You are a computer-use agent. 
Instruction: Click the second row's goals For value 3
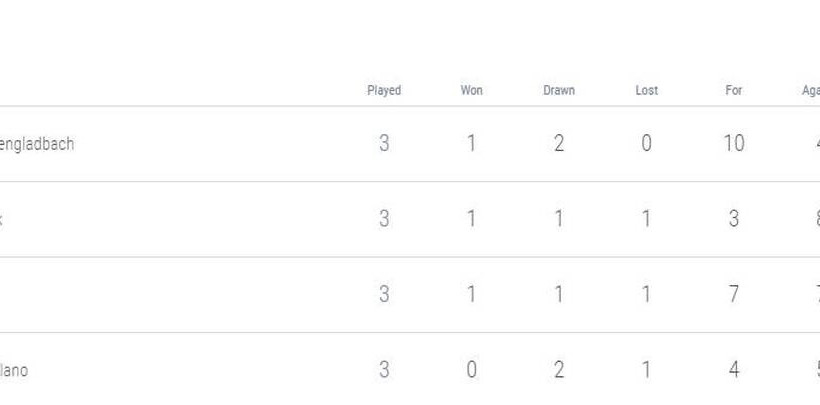pyautogui.click(x=733, y=219)
